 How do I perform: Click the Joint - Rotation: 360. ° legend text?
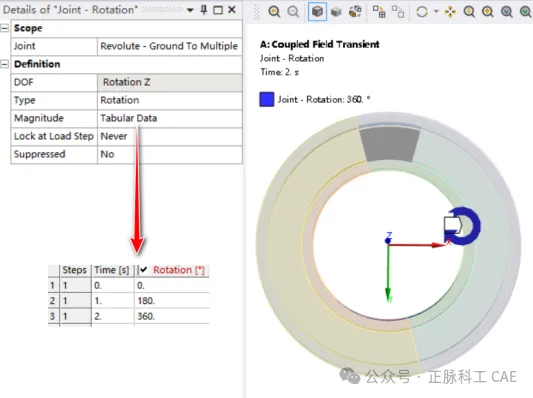(324, 100)
